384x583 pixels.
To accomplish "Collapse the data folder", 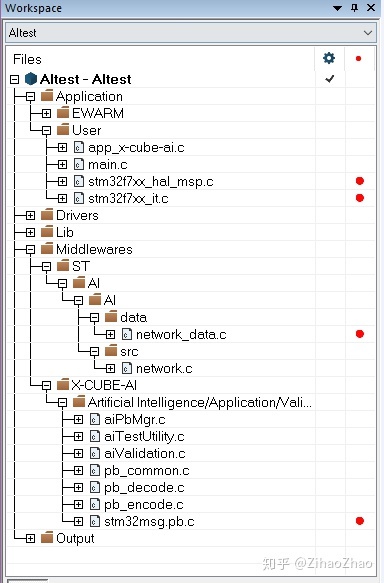I will click(x=94, y=318).
